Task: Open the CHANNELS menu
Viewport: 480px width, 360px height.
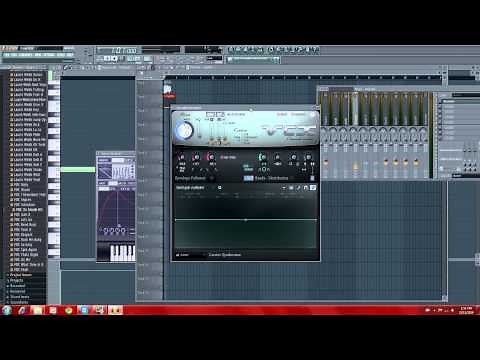Action: [x=26, y=55]
